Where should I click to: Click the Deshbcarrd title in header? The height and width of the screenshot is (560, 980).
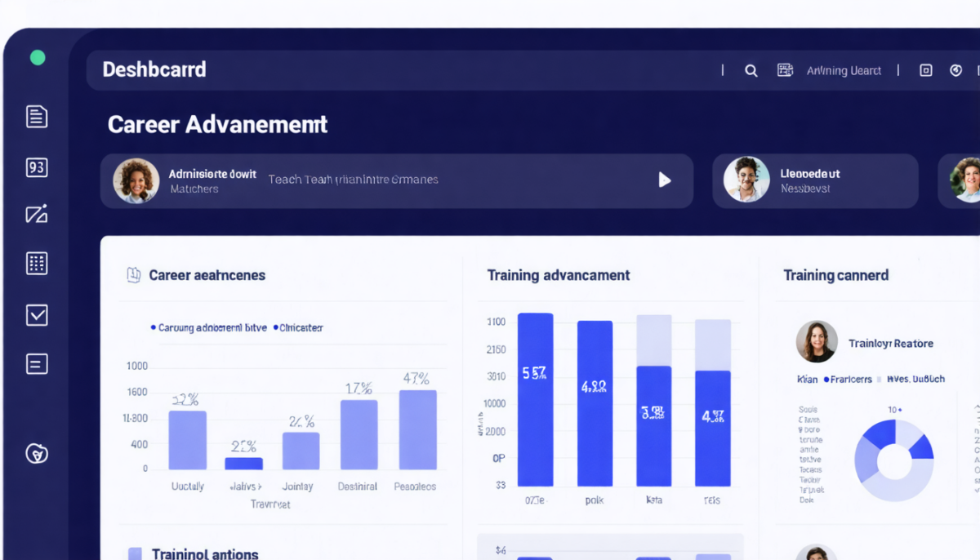[154, 69]
